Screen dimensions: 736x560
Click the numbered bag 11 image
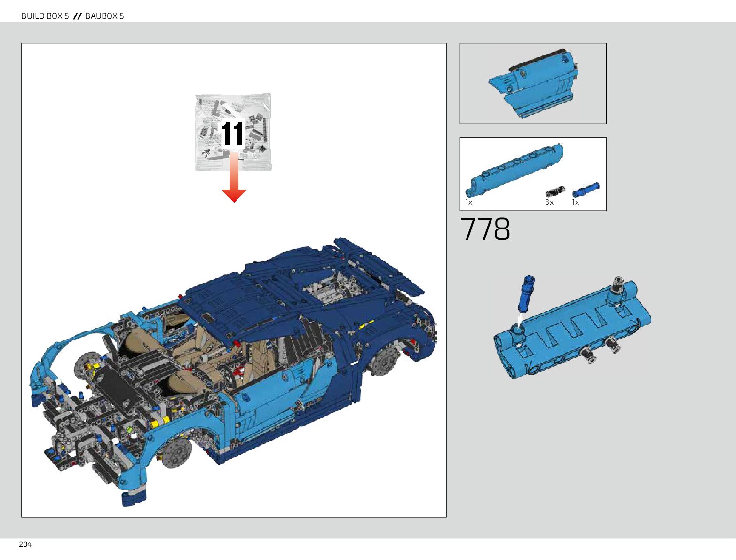click(x=233, y=132)
